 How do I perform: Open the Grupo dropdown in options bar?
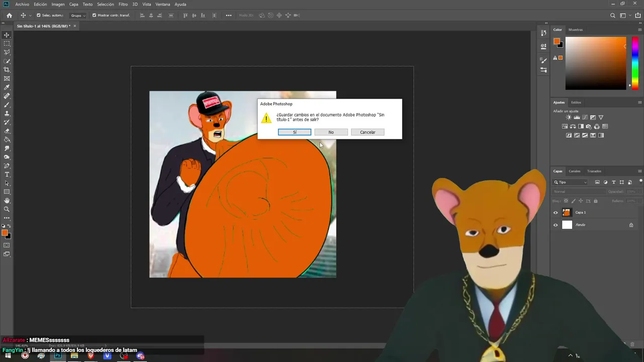coord(77,16)
